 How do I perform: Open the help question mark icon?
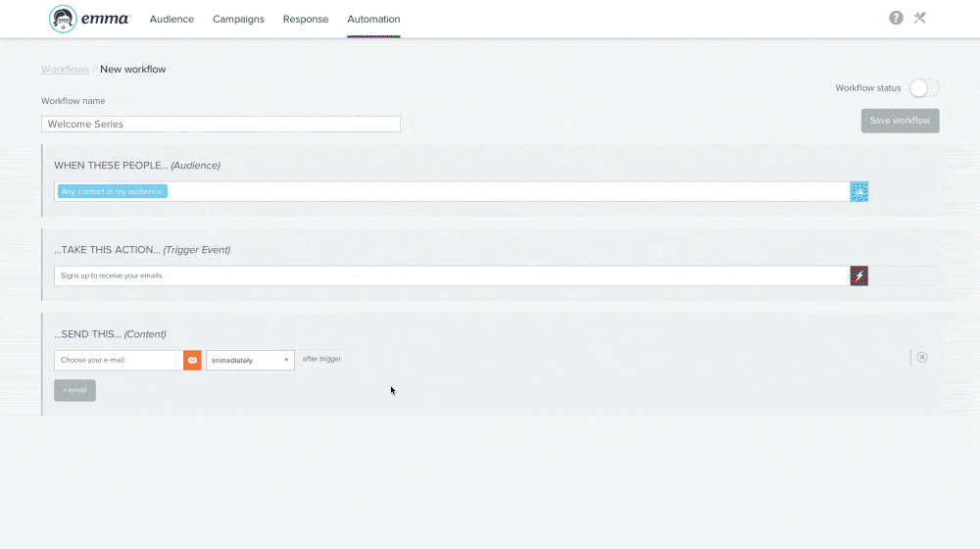(x=896, y=18)
